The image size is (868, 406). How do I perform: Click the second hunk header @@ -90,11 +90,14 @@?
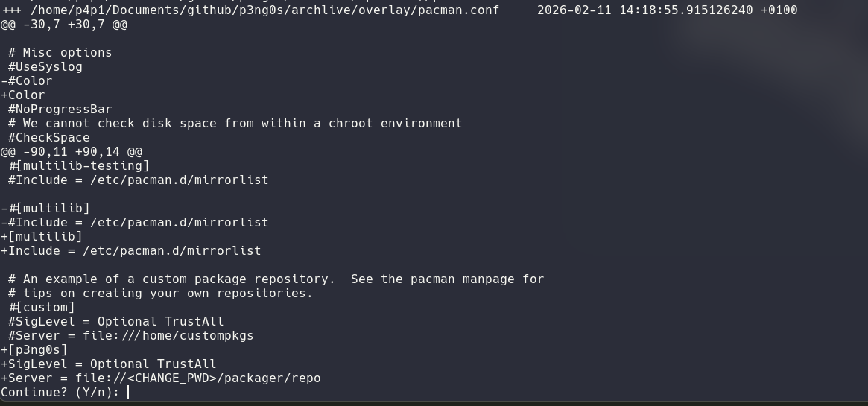[72, 152]
